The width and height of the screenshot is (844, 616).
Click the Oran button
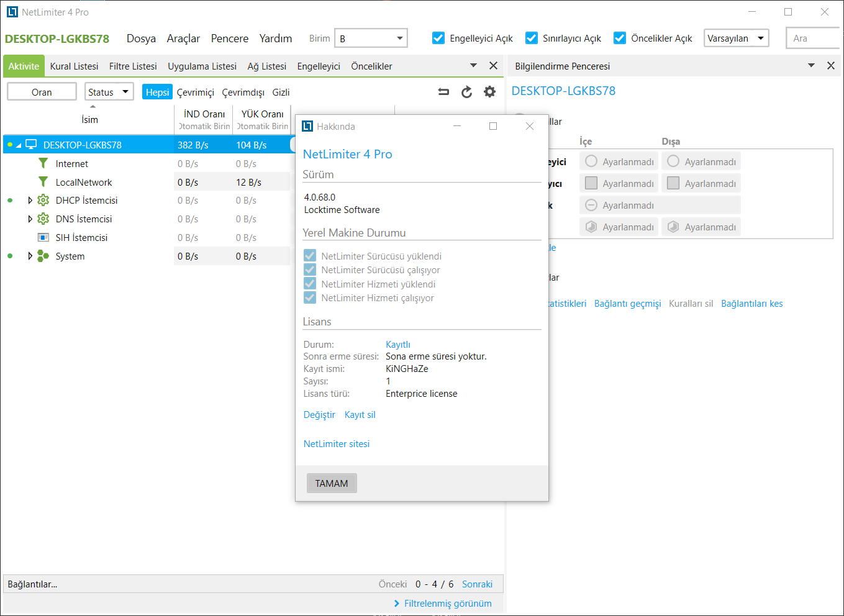coord(42,92)
